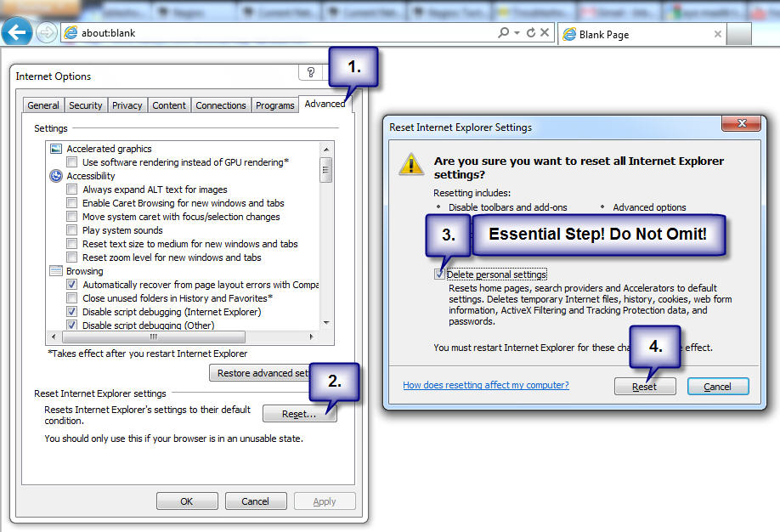Check Close unused folders in History and Favorites
Screen dimensions: 780x532
click(x=72, y=298)
